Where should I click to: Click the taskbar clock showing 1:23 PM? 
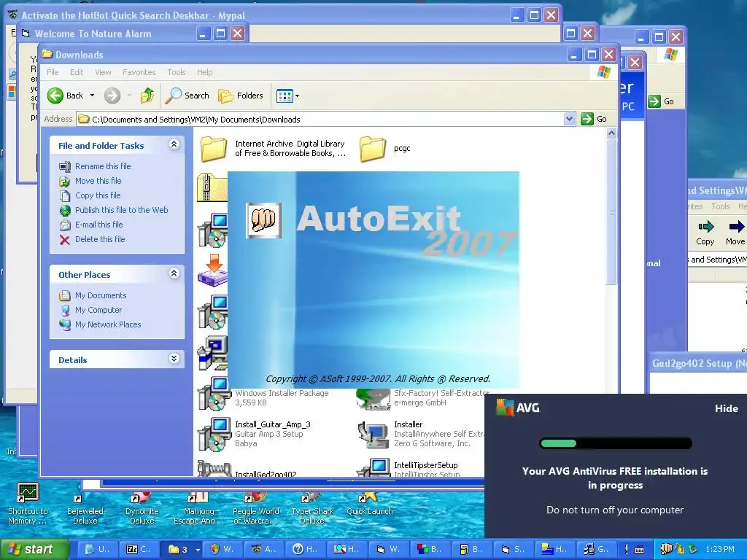click(720, 549)
